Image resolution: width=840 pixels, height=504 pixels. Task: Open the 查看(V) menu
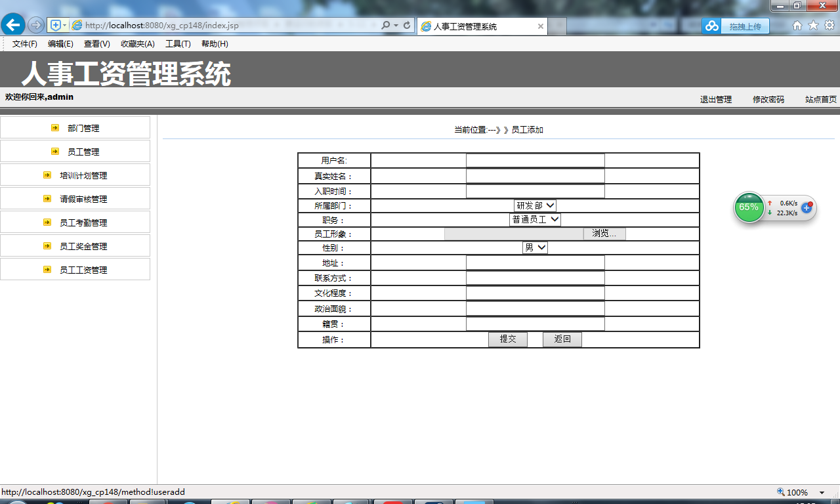point(96,44)
